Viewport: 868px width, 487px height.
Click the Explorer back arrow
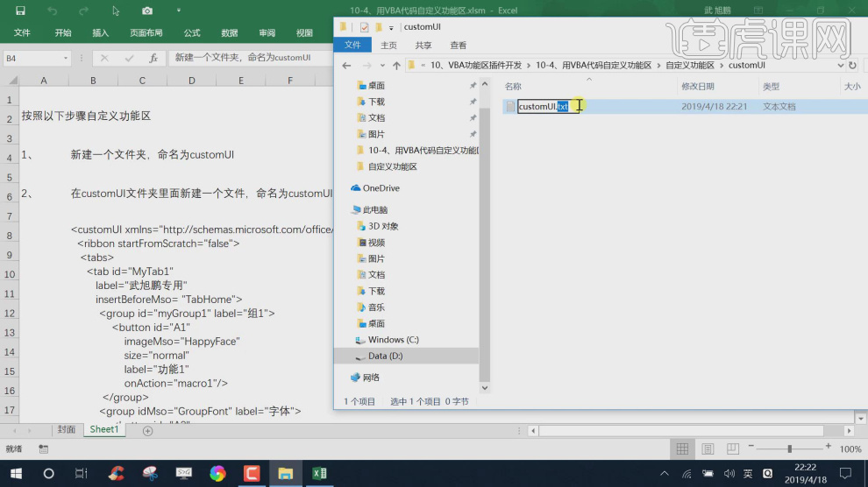click(346, 65)
